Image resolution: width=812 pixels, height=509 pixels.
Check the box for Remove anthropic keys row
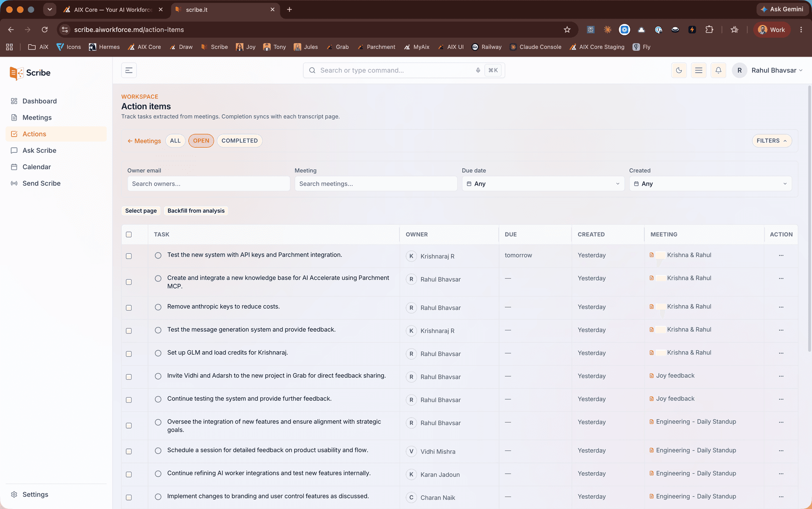(129, 308)
